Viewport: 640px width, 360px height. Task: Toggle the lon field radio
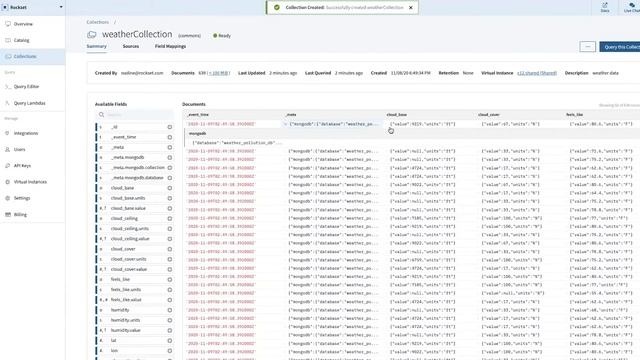coord(170,351)
